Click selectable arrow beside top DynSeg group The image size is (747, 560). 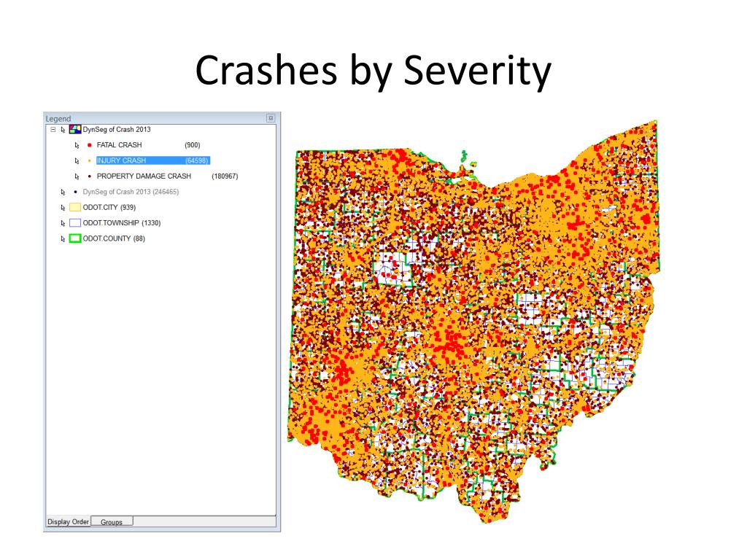[63, 130]
